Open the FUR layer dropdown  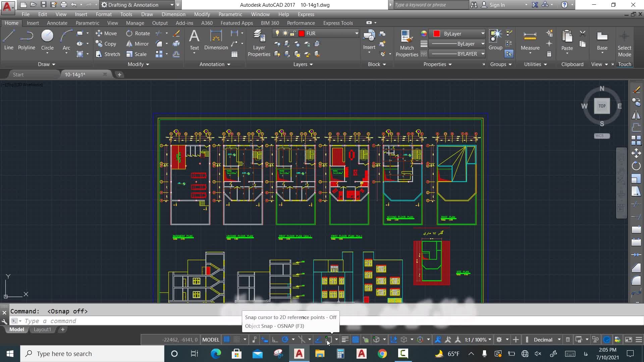click(356, 33)
